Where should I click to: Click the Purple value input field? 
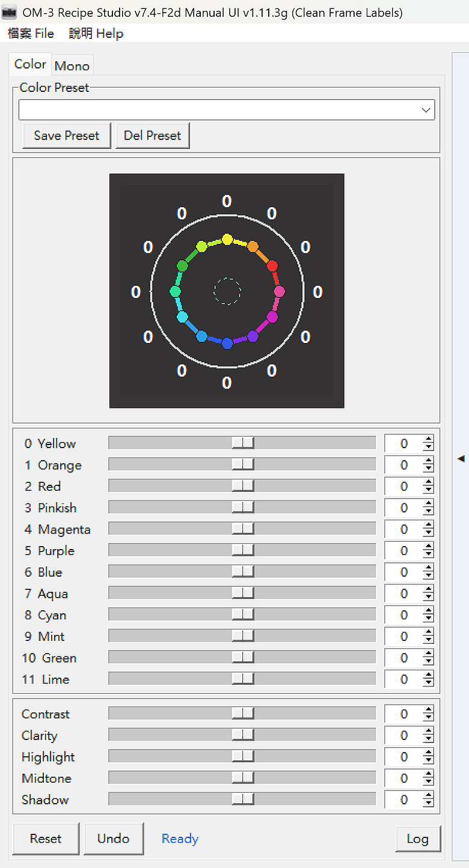click(403, 551)
